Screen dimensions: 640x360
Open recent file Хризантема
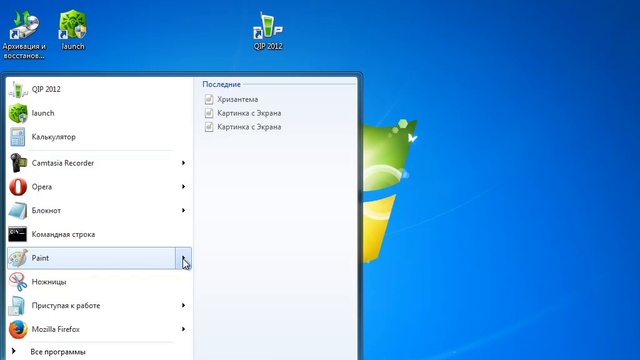point(238,99)
